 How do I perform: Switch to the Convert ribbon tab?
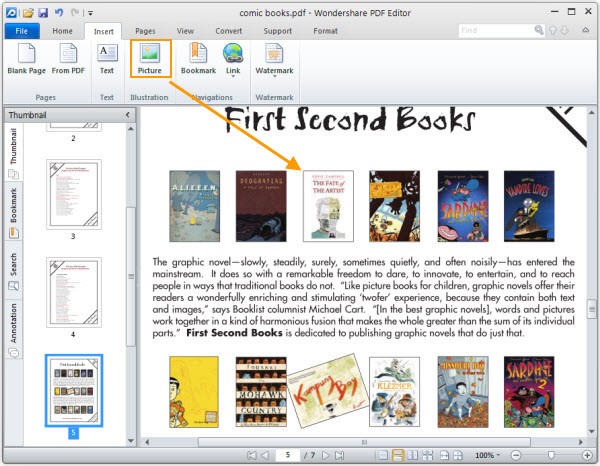click(x=228, y=31)
